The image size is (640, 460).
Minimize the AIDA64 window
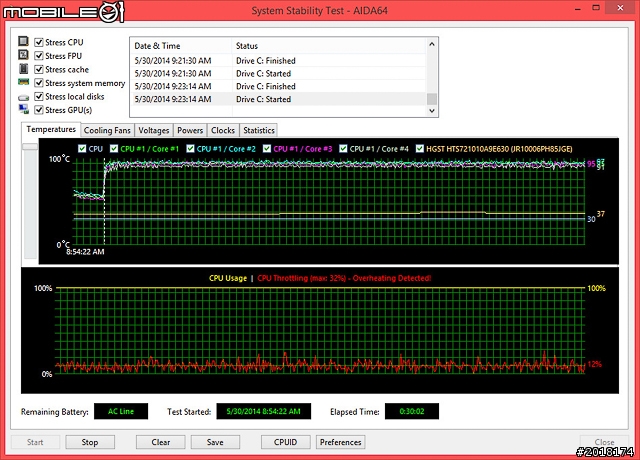pyautogui.click(x=578, y=9)
